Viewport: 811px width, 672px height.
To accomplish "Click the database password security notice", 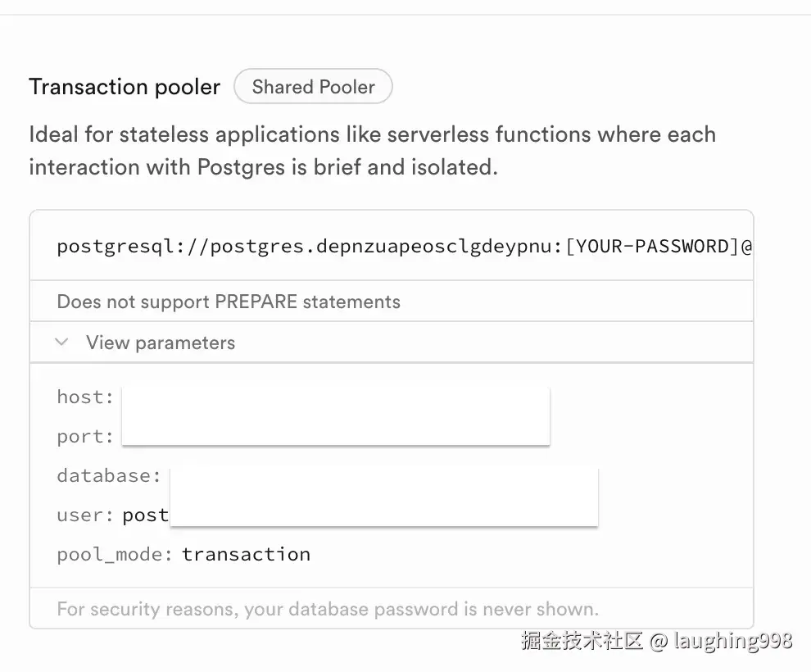I will (328, 609).
